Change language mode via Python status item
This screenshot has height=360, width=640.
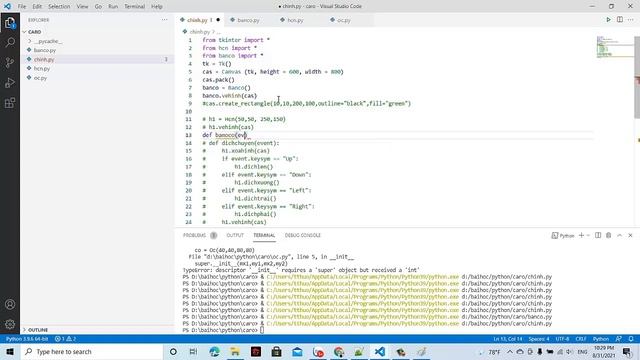[601, 339]
